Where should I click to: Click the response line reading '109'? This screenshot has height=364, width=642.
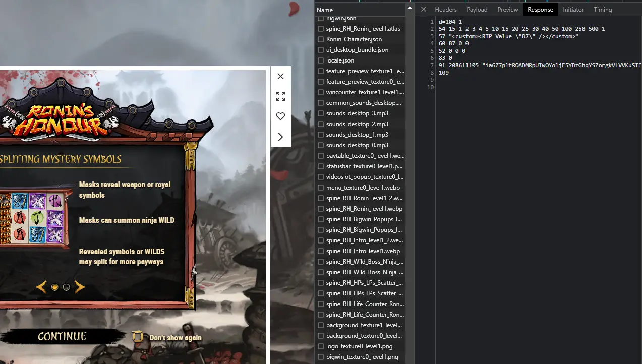pos(444,73)
